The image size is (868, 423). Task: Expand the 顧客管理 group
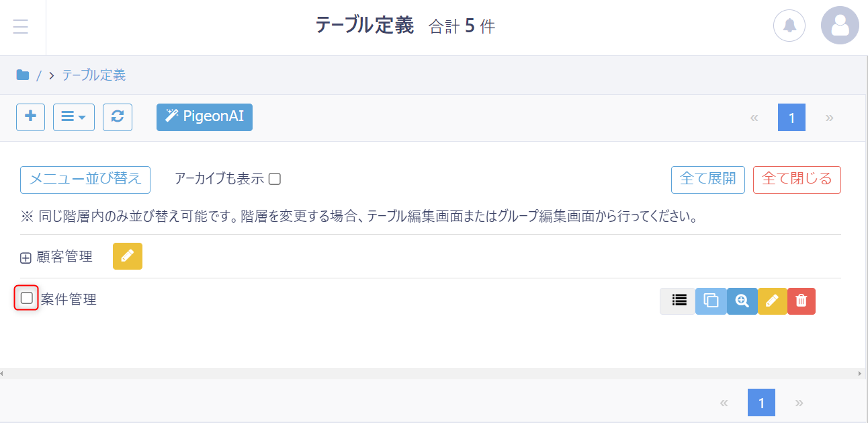point(26,258)
